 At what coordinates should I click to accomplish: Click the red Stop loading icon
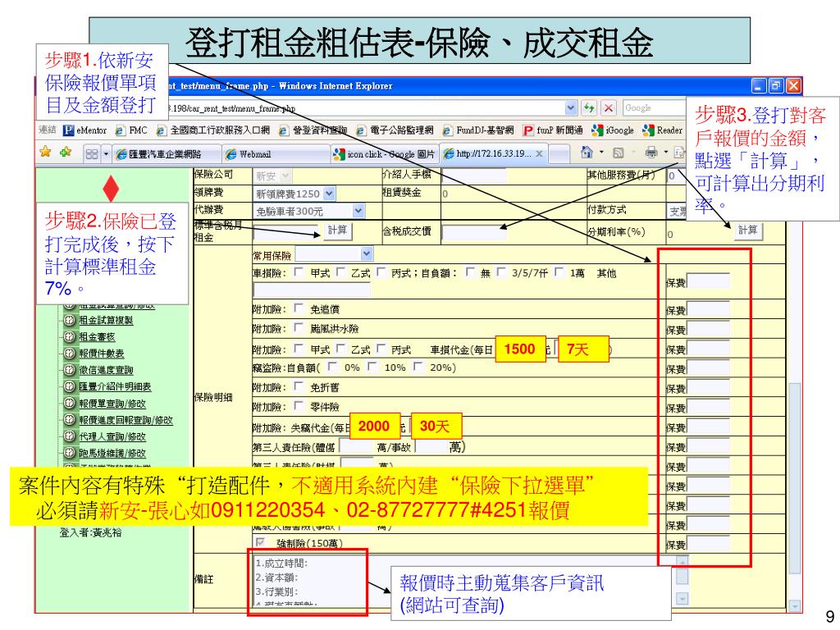coord(609,107)
